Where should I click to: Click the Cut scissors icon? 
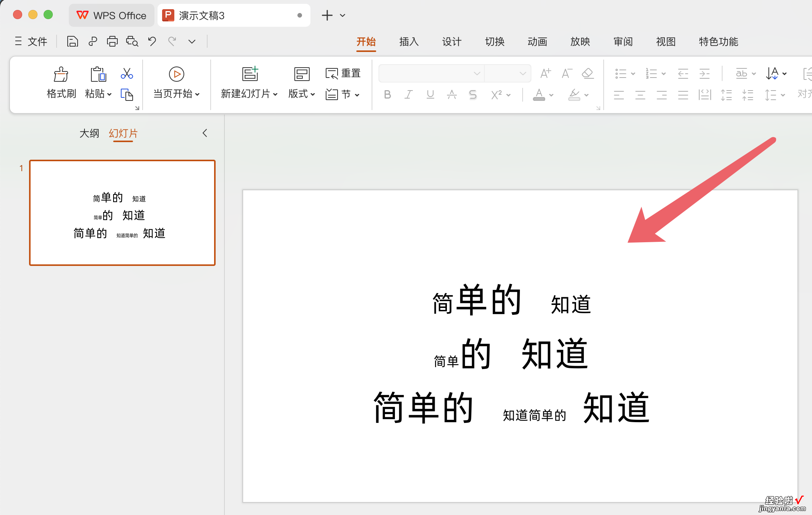(127, 73)
